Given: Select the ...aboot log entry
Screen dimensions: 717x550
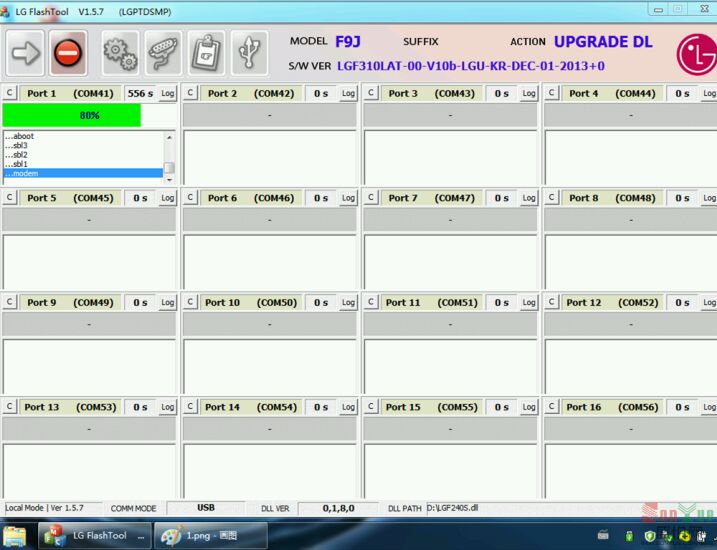Looking at the screenshot, I should pyautogui.click(x=83, y=136).
